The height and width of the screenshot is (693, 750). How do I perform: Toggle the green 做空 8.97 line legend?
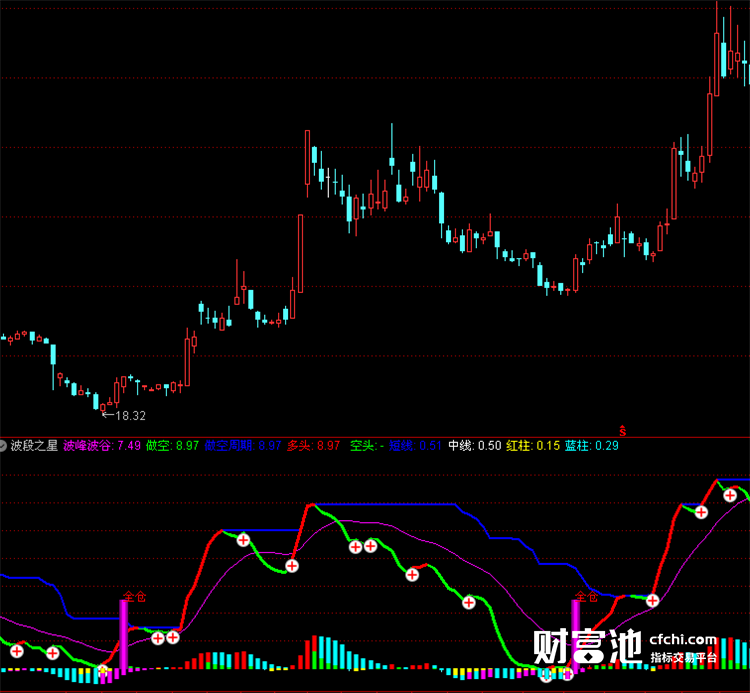[x=172, y=446]
